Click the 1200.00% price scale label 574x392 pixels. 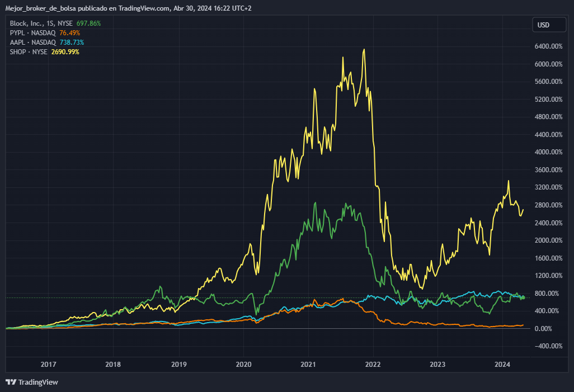(x=548, y=276)
